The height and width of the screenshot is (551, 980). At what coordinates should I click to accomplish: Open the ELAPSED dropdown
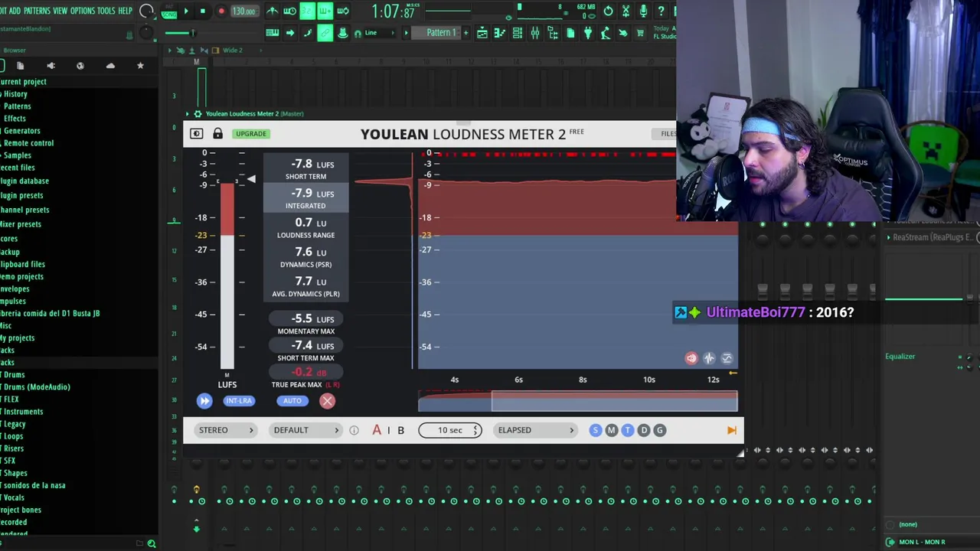pyautogui.click(x=535, y=430)
